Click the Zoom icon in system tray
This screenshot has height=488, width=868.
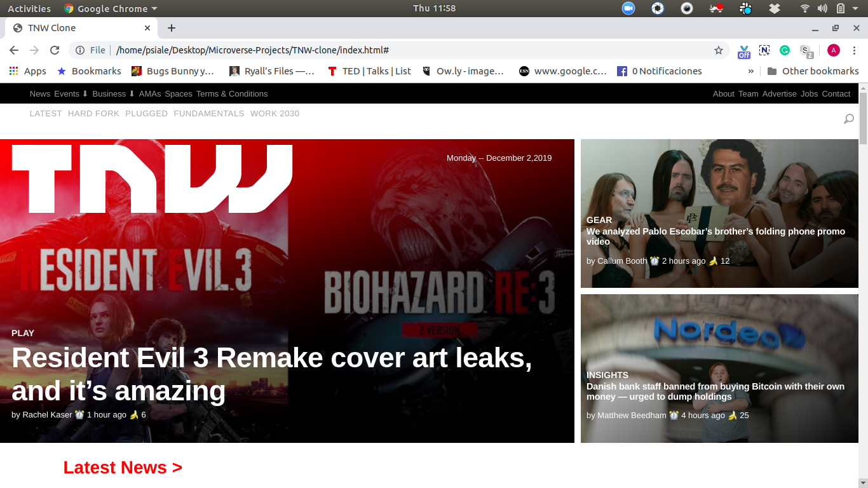pyautogui.click(x=628, y=8)
